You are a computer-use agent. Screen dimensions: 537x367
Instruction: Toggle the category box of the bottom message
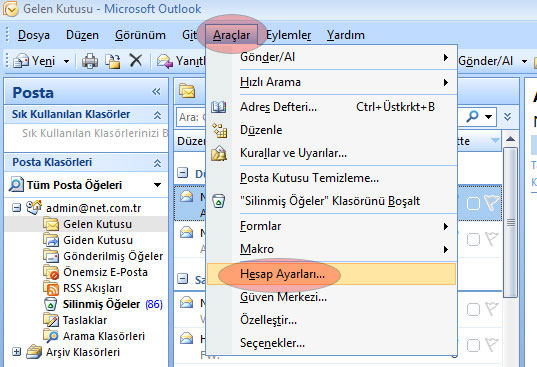tap(473, 345)
